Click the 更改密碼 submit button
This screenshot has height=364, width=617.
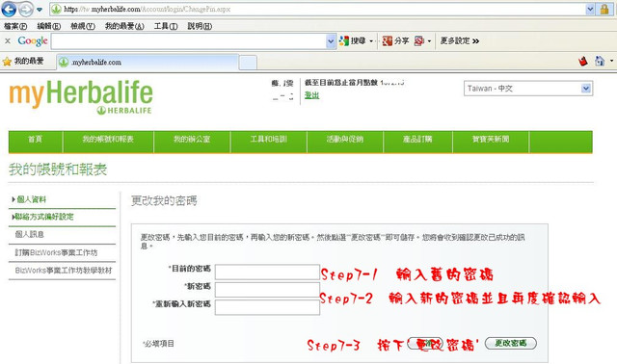[511, 343]
